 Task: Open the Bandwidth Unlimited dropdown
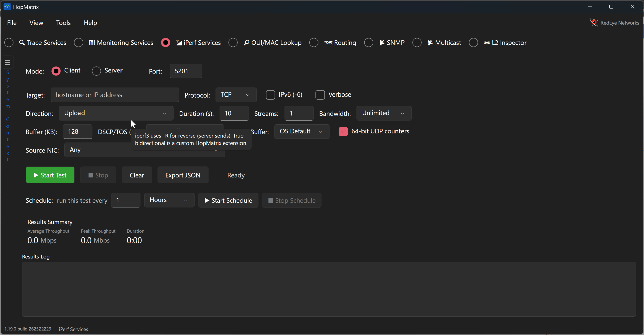pyautogui.click(x=384, y=113)
